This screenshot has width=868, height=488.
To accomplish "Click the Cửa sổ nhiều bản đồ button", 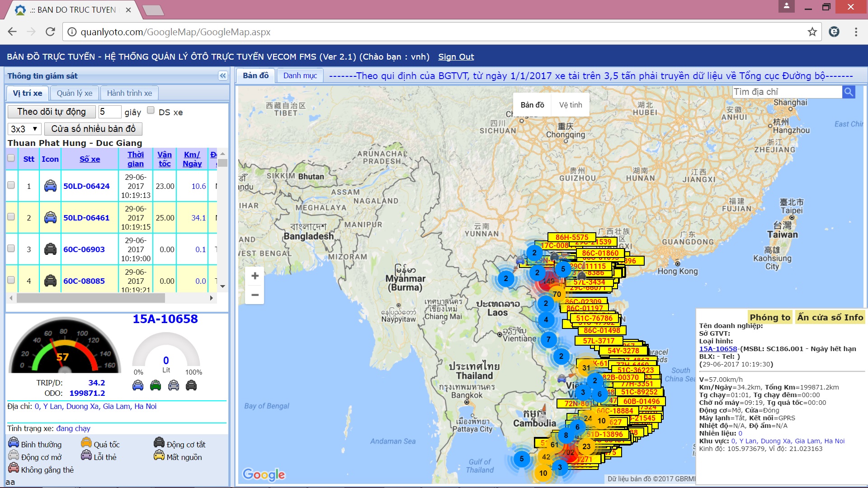I will pos(93,129).
